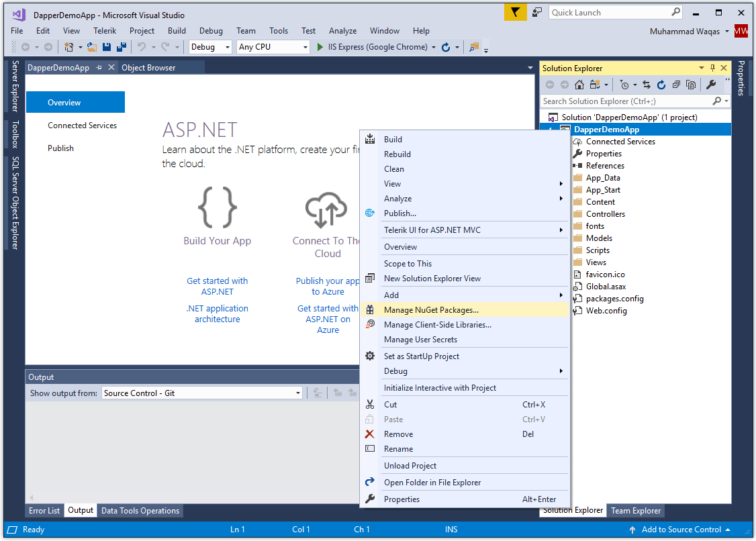Click the Home icon in Solution Explorer
The image size is (756, 541).
point(579,85)
